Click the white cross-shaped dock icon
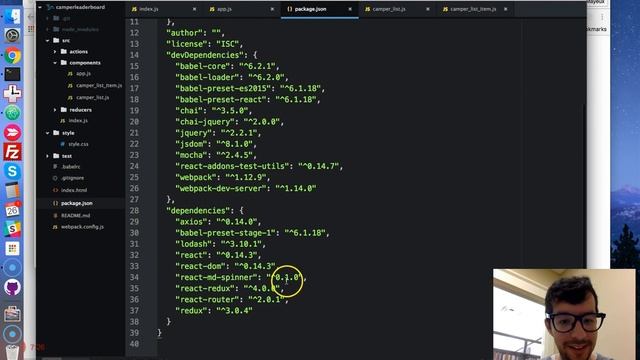 [12, 93]
